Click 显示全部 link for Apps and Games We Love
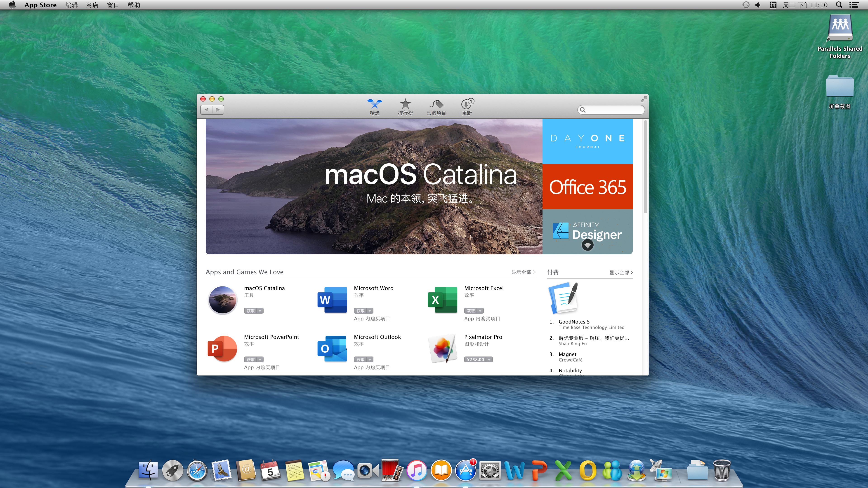 pyautogui.click(x=523, y=272)
